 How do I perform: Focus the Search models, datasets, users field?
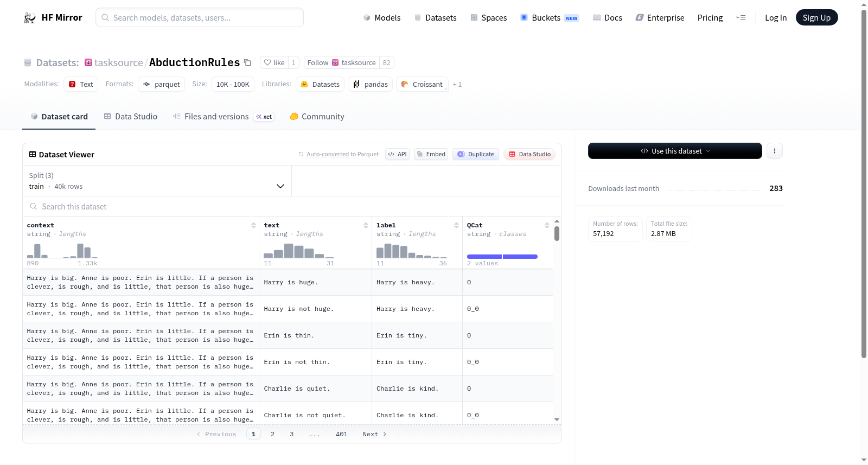click(200, 17)
